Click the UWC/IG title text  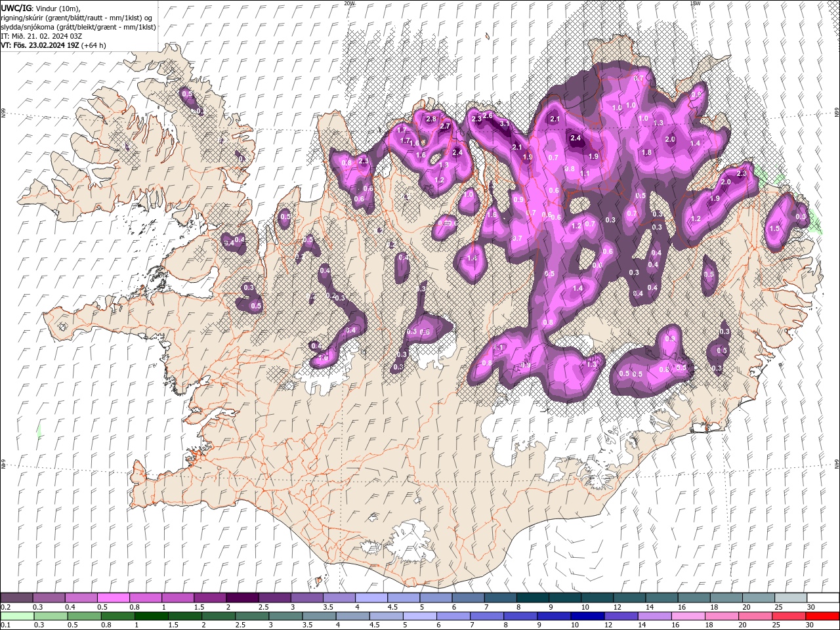click(16, 7)
